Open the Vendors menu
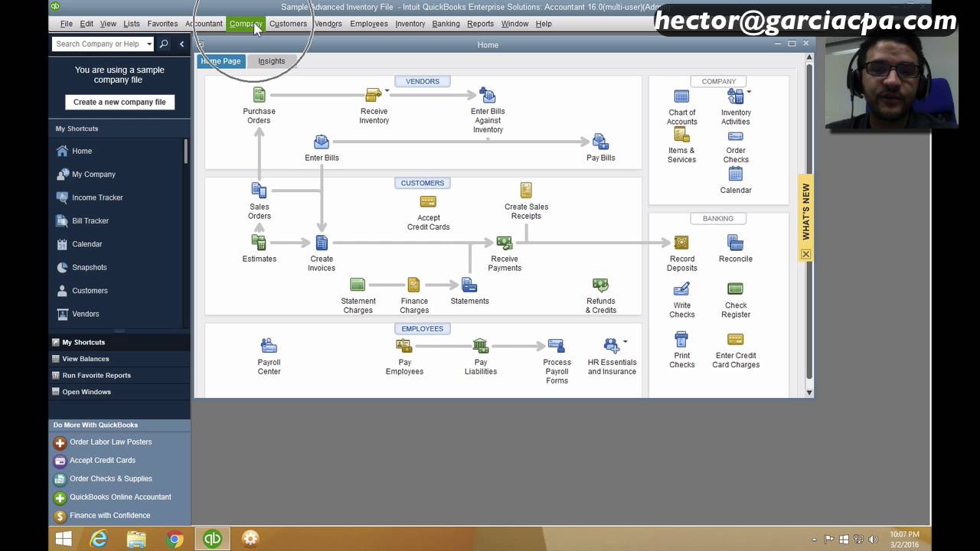The image size is (980, 551). (328, 24)
